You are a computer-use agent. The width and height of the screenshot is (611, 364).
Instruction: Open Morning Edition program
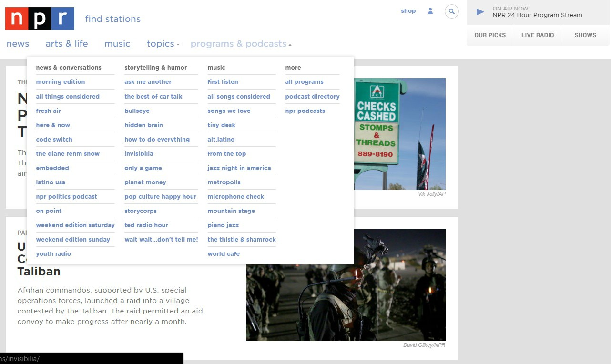61,82
